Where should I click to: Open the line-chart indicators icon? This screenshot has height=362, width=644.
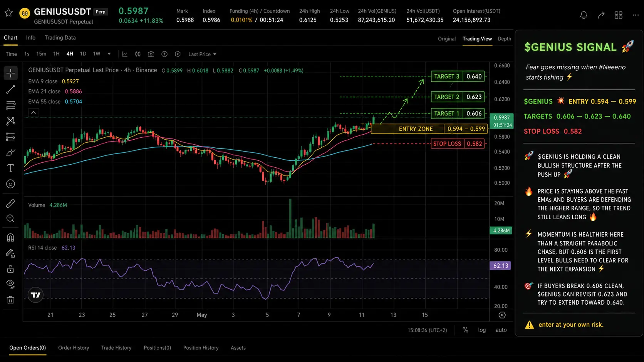(124, 54)
